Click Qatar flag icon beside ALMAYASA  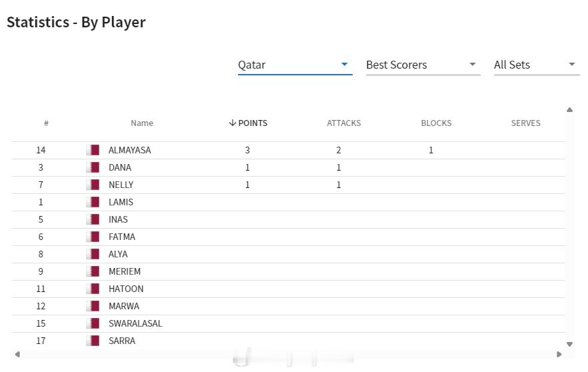[93, 150]
